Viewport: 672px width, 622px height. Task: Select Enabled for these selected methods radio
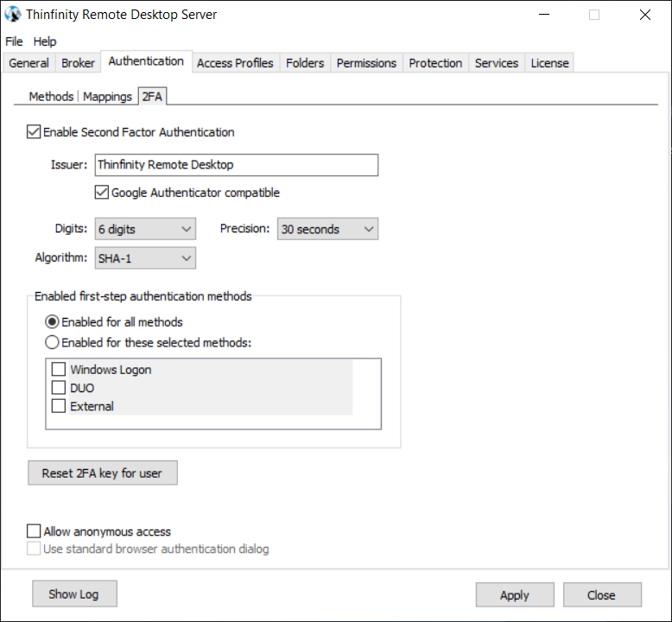(x=52, y=342)
